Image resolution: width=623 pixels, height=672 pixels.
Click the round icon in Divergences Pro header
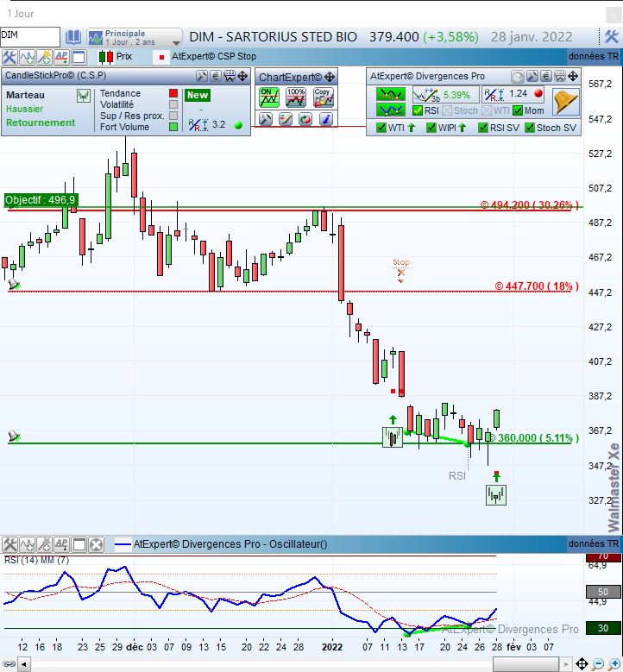(x=518, y=77)
